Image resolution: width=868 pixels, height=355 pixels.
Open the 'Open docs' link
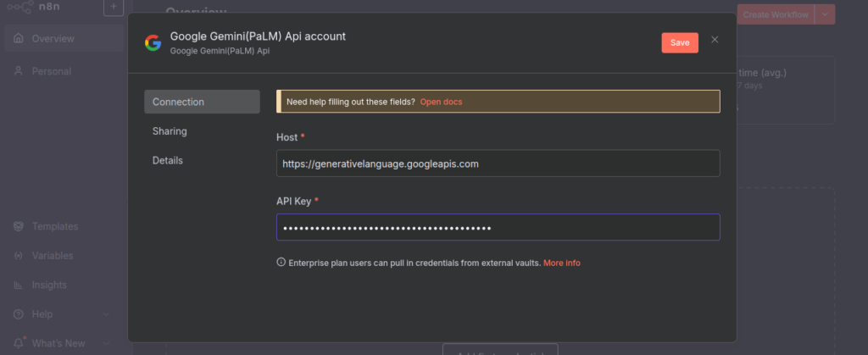[x=441, y=102]
